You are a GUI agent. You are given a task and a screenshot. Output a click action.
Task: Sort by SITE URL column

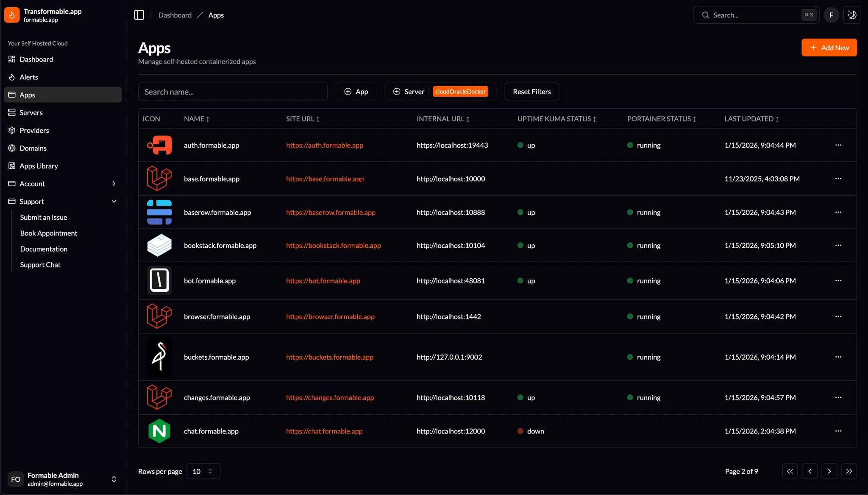click(303, 119)
